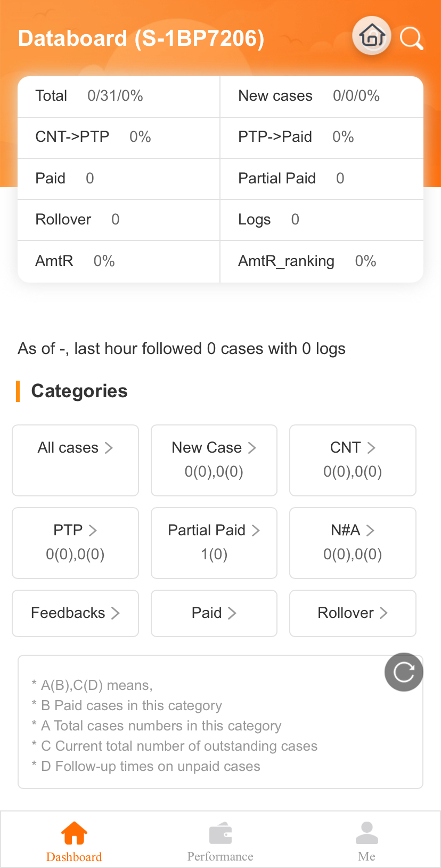Open search with magnifier icon
The width and height of the screenshot is (441, 868).
411,38
